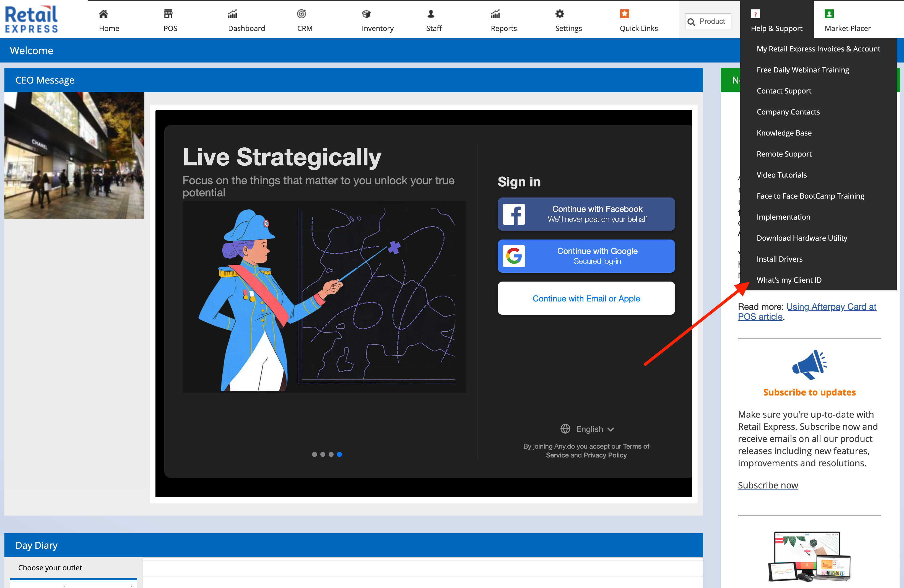Select Face to Face BootCamp Training
This screenshot has width=904, height=588.
point(818,196)
